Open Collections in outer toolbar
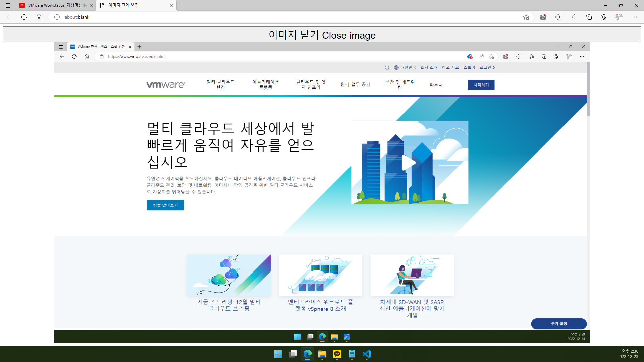The height and width of the screenshot is (362, 644). tap(589, 17)
